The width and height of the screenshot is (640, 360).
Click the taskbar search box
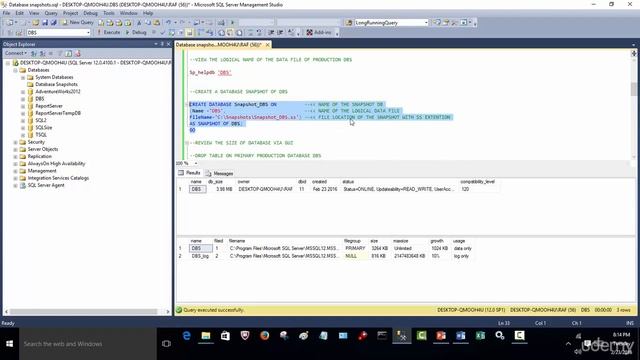tap(88, 344)
